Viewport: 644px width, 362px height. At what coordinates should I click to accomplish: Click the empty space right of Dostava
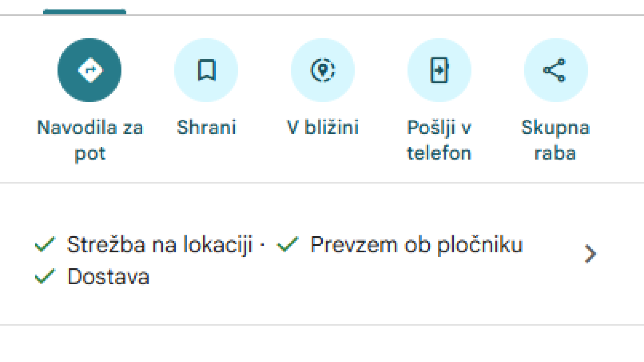pos(335,277)
